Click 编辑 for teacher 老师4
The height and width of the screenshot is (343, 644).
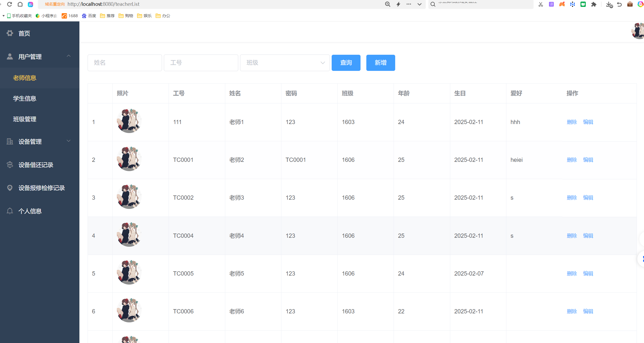coord(588,236)
